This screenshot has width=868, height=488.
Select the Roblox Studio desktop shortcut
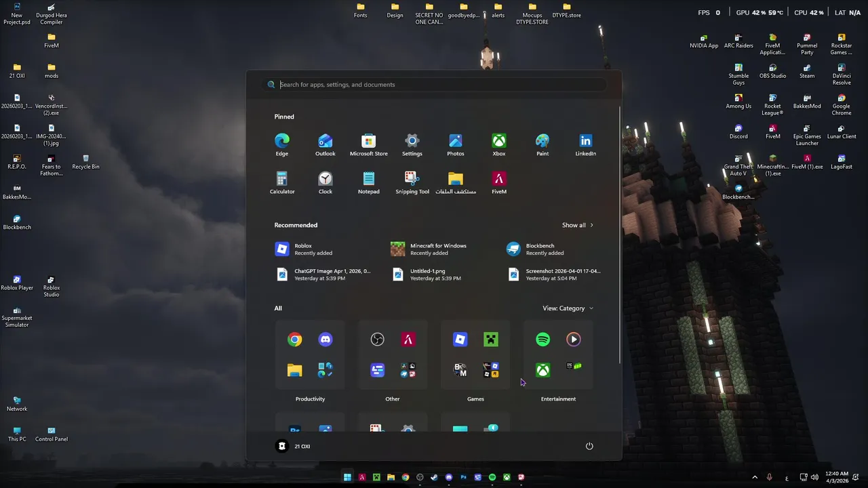pyautogui.click(x=52, y=287)
